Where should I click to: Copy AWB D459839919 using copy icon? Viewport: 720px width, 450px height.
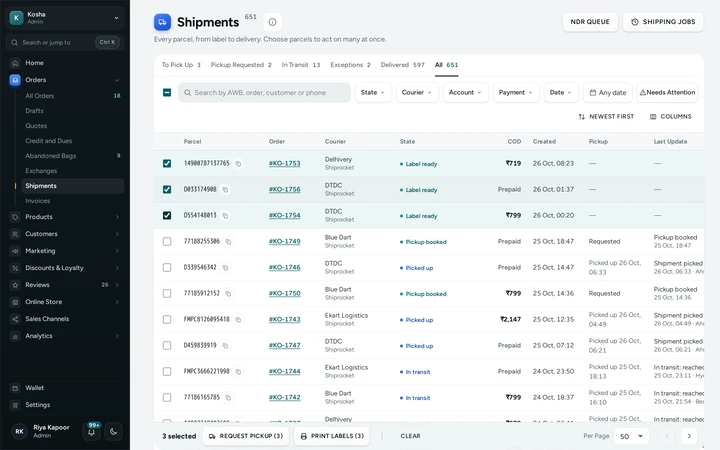click(x=225, y=346)
